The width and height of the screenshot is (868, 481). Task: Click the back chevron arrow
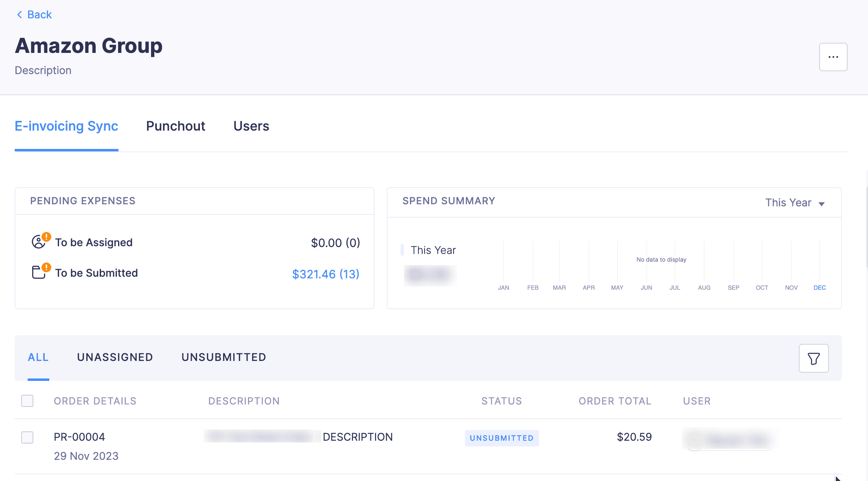pyautogui.click(x=19, y=14)
